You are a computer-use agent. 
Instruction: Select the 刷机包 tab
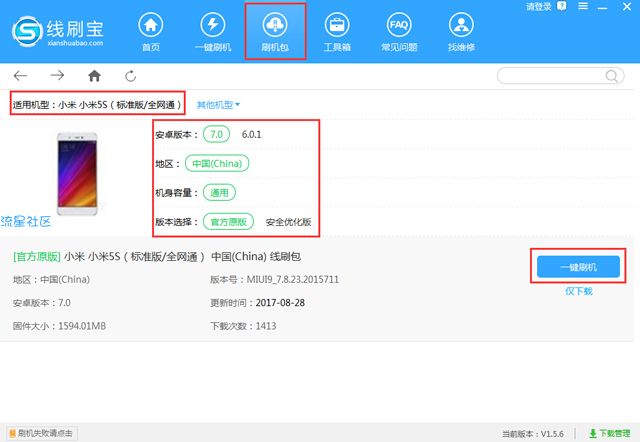click(275, 32)
